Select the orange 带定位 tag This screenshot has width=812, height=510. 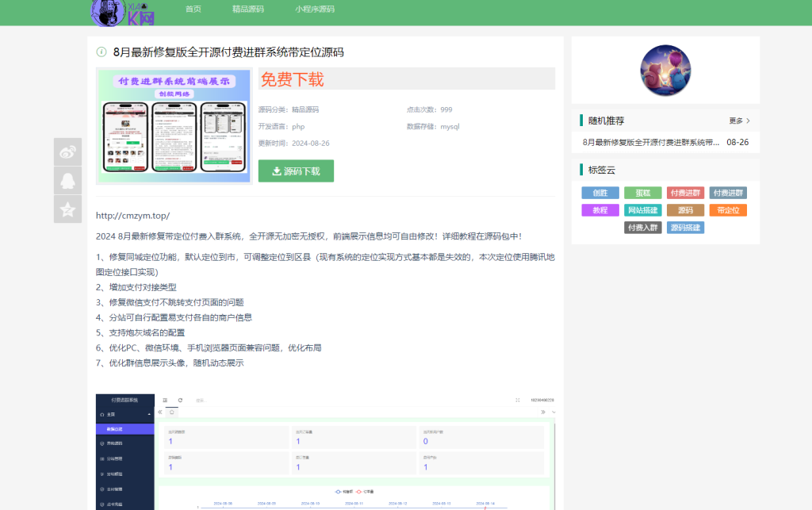727,210
